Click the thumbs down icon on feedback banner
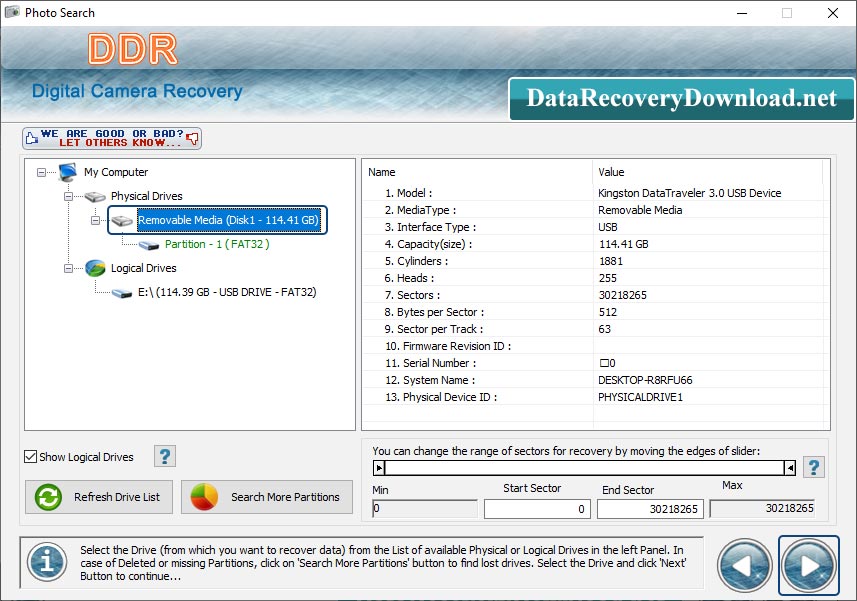Image resolution: width=857 pixels, height=601 pixels. [x=192, y=138]
